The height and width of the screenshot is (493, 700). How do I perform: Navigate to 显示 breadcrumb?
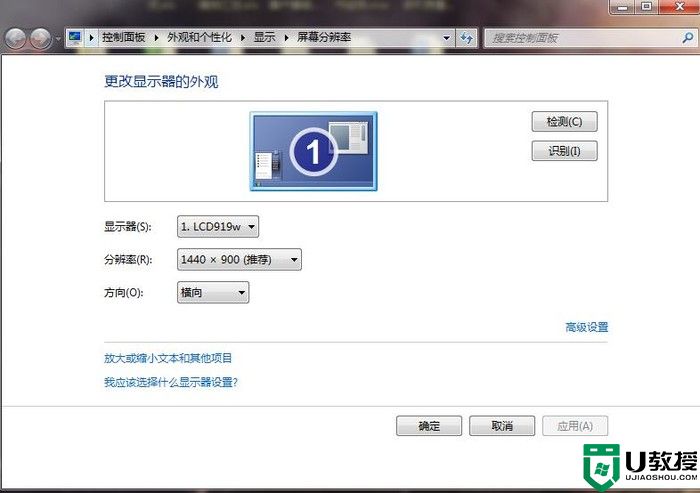click(264, 38)
